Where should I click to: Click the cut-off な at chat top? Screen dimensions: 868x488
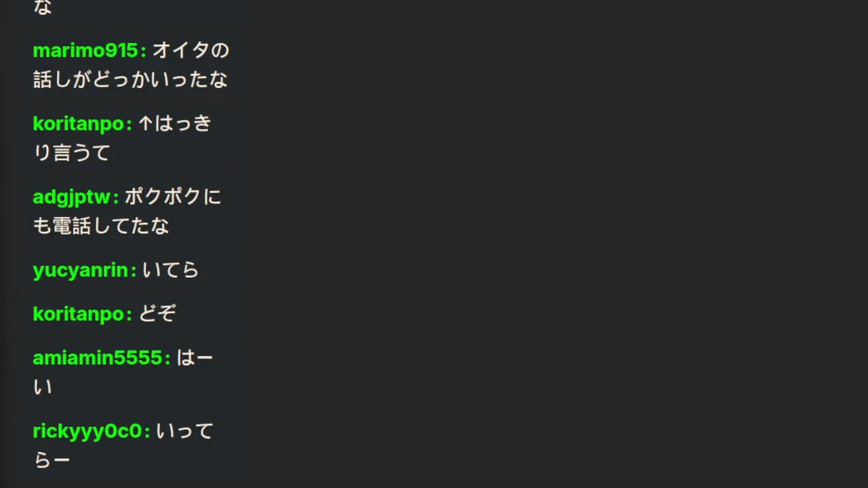(42, 7)
